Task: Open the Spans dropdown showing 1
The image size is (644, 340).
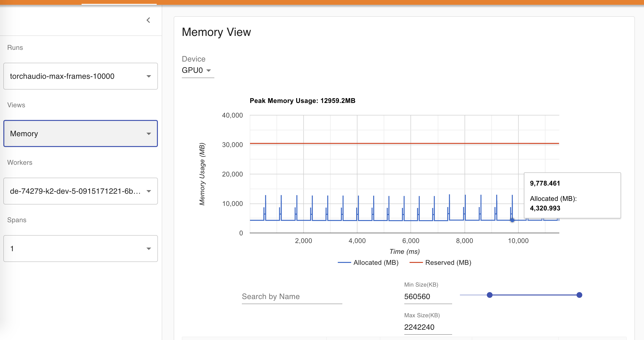Action: click(75, 249)
